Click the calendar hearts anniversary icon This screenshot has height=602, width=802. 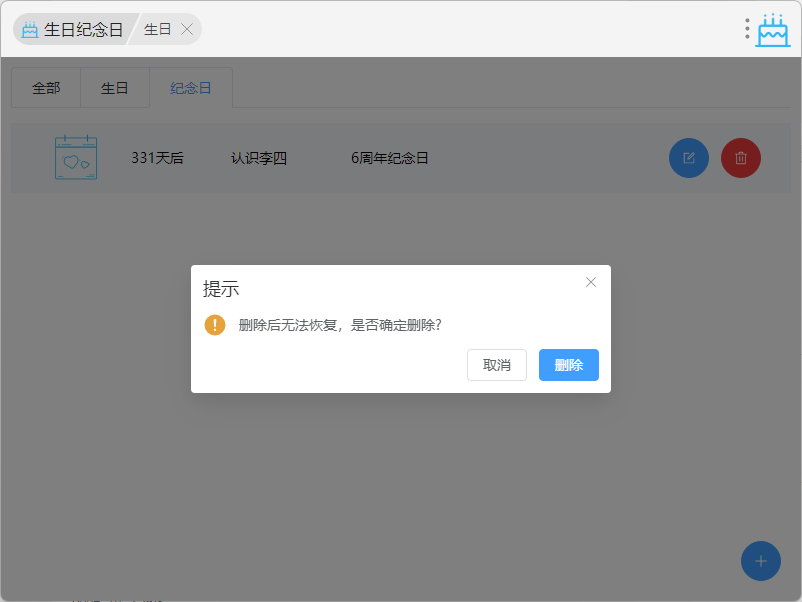[x=76, y=158]
